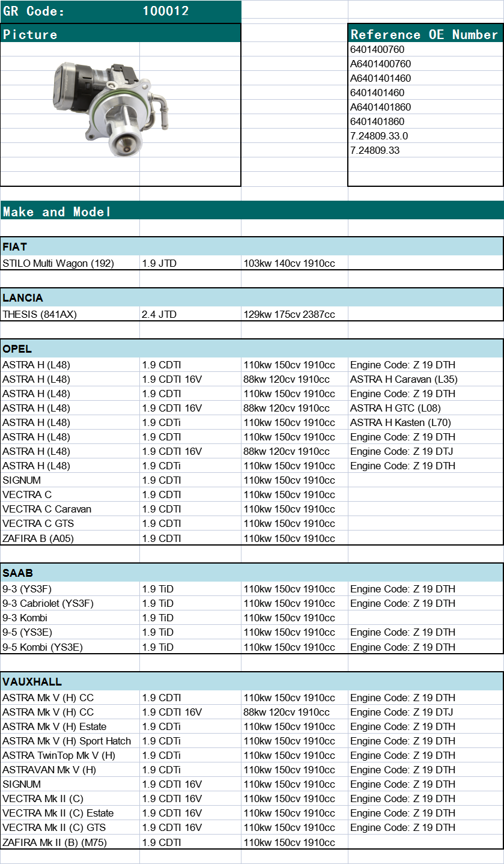Image resolution: width=504 pixels, height=864 pixels.
Task: Select '9-5 Kombi (YS3E)' model cell
Action: 43,647
